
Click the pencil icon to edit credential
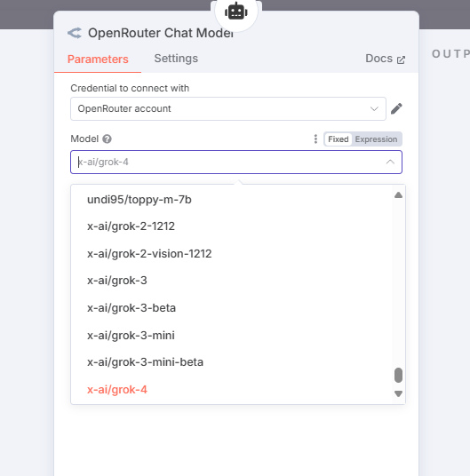396,108
